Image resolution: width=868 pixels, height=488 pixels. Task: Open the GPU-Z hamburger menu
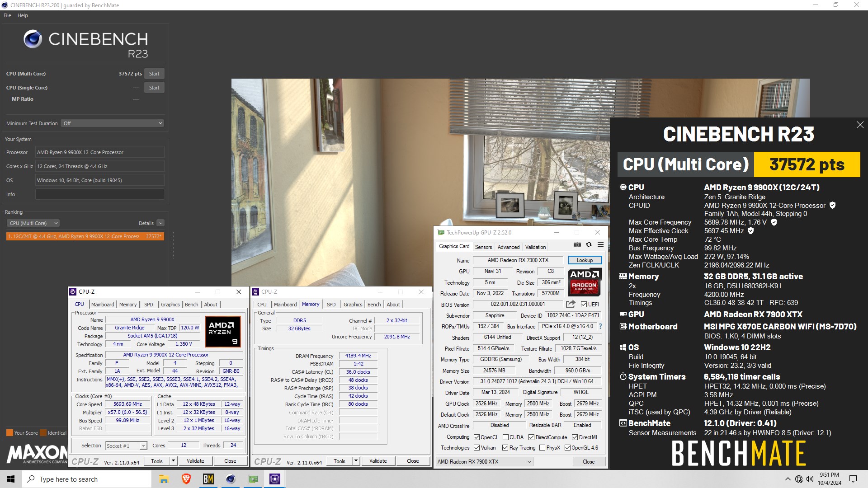point(600,244)
